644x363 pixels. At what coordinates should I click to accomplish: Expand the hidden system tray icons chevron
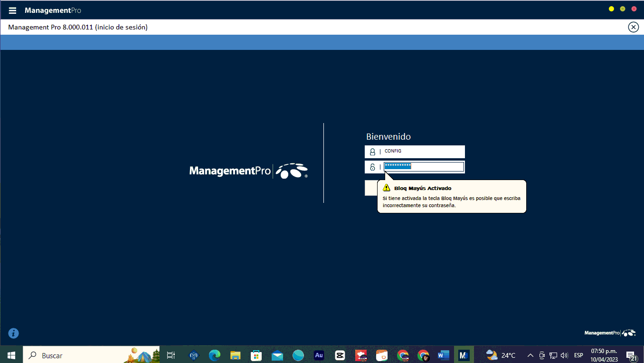[x=530, y=355]
